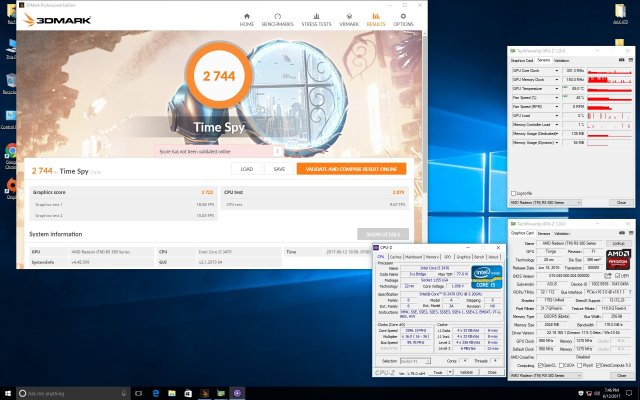Open the Home section in 3DMark
This screenshot has width=640, height=400.
247,20
